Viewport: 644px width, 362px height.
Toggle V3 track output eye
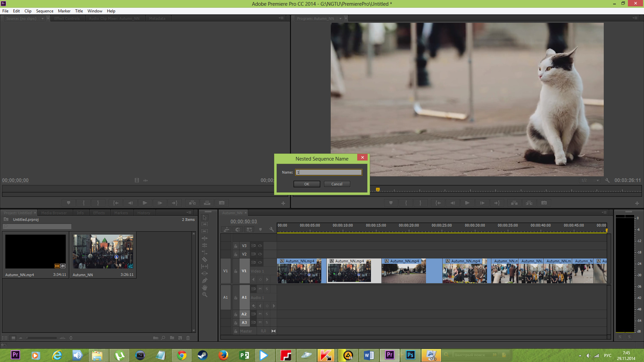[x=260, y=246]
